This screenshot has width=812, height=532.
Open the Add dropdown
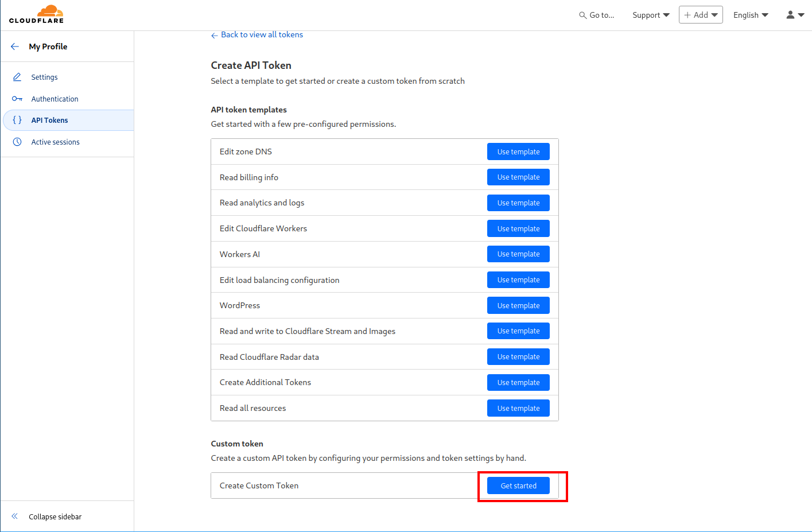click(x=701, y=15)
